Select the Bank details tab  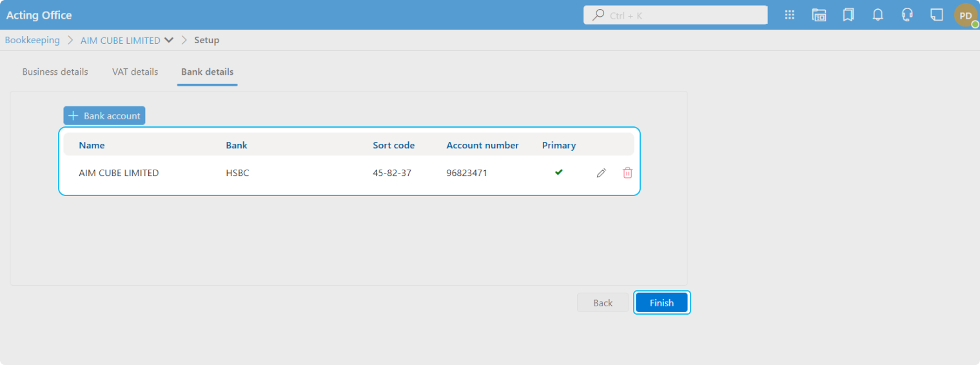click(207, 72)
